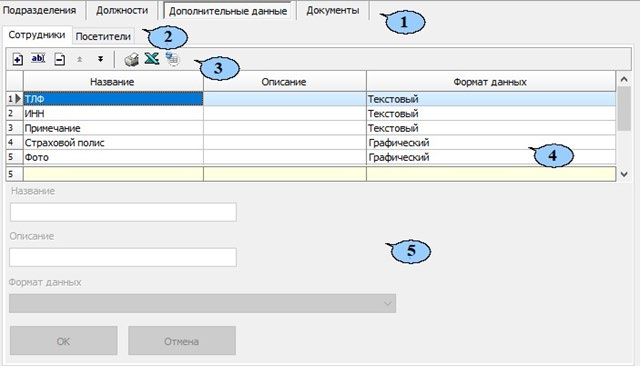The width and height of the screenshot is (641, 368).
Task: Click the Название column header
Action: pos(113,82)
